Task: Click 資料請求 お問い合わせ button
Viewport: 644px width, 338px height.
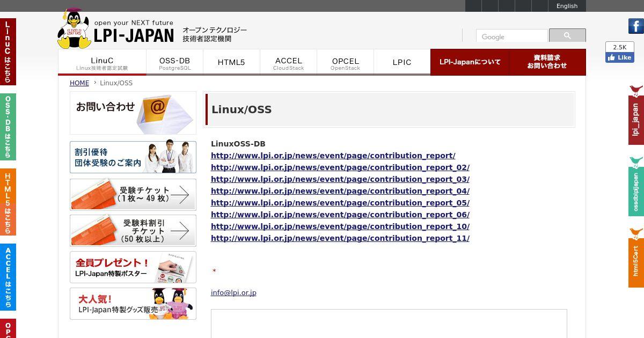Action: click(547, 62)
